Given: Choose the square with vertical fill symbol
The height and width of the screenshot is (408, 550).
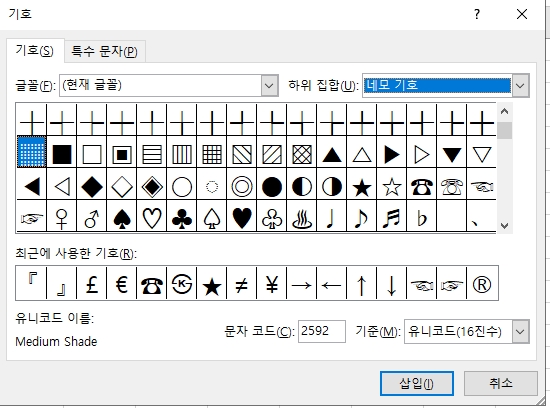Looking at the screenshot, I should tap(182, 154).
